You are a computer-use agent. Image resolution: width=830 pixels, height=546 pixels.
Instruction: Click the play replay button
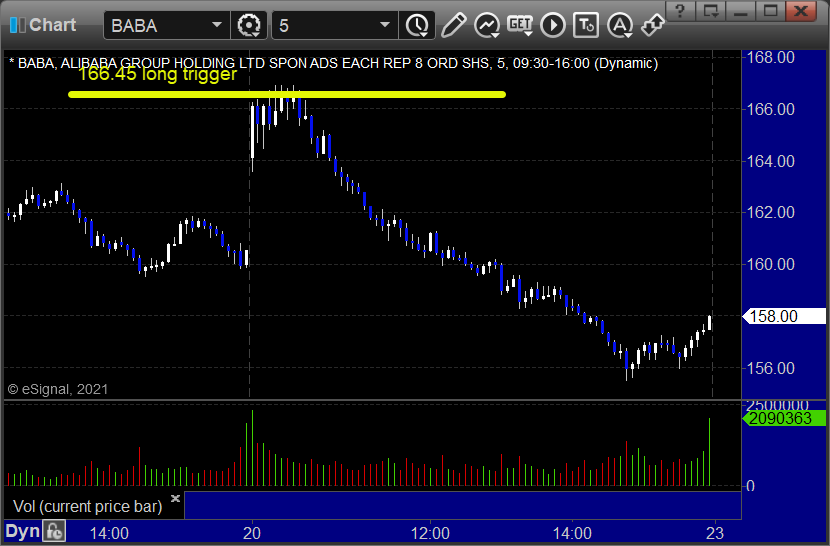(553, 25)
